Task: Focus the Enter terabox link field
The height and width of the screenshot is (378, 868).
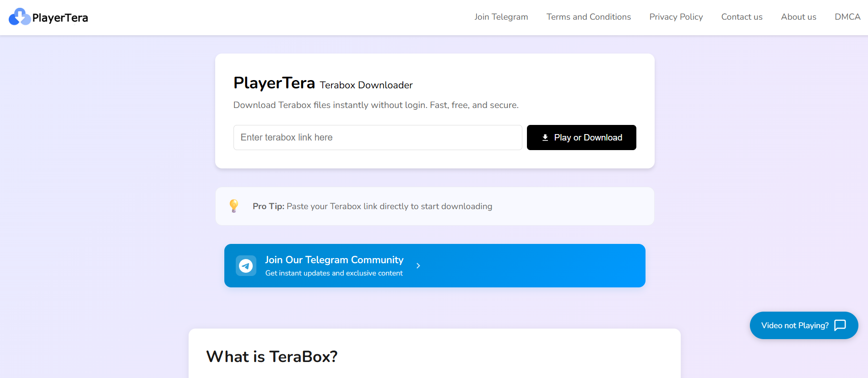Action: [x=378, y=137]
